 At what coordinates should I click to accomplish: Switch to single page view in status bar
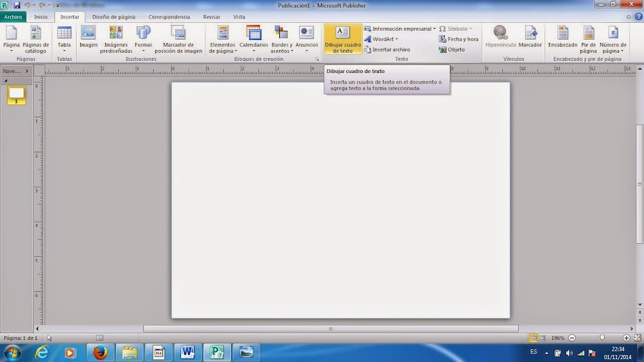click(533, 338)
